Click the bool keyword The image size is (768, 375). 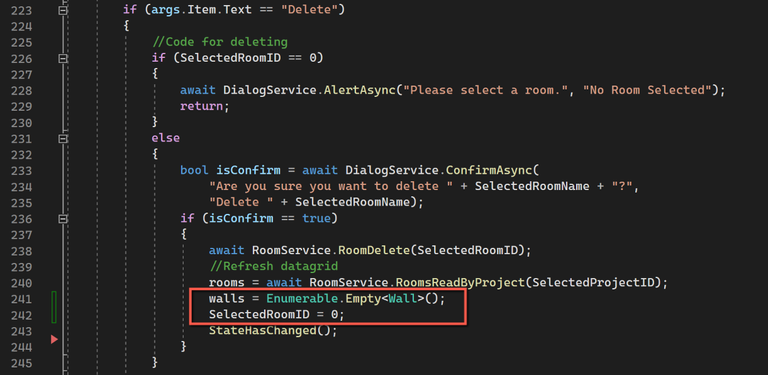tap(194, 170)
